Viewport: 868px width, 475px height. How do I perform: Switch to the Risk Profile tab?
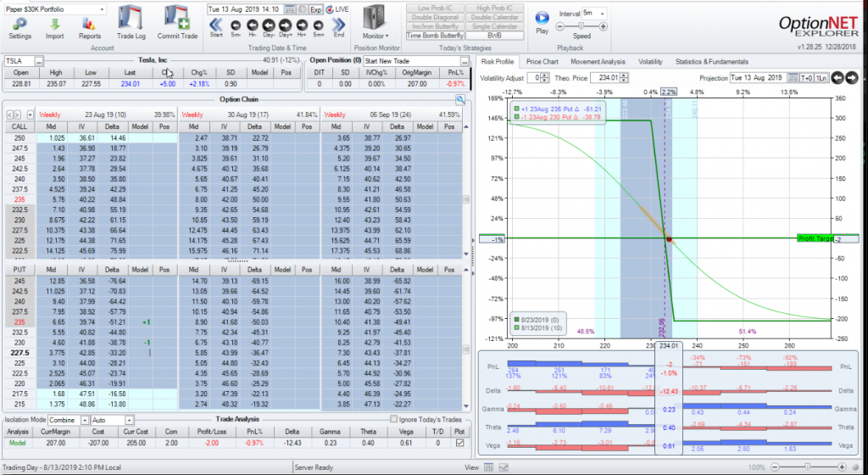tap(497, 61)
